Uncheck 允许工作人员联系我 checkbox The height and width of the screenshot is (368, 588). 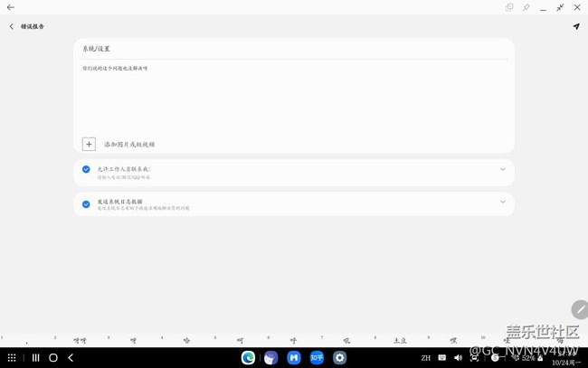pyautogui.click(x=86, y=169)
